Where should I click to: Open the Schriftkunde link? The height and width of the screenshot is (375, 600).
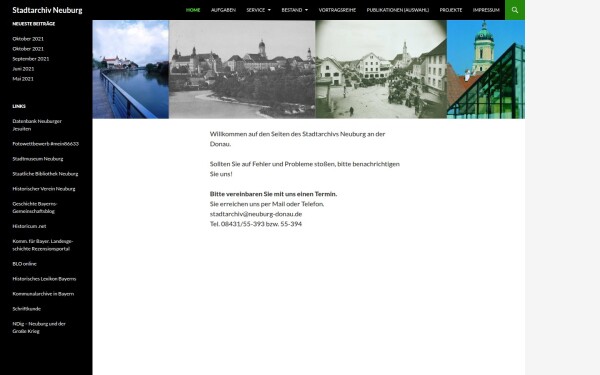point(26,309)
